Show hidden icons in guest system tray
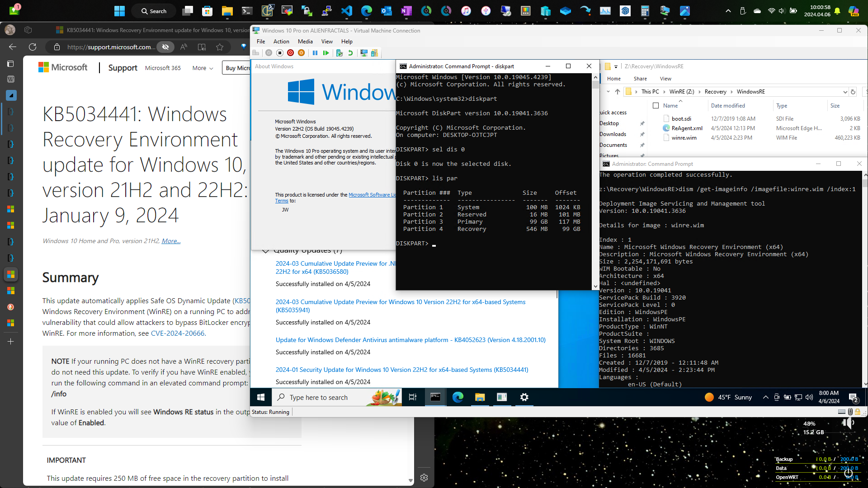This screenshot has width=868, height=488. 765,398
